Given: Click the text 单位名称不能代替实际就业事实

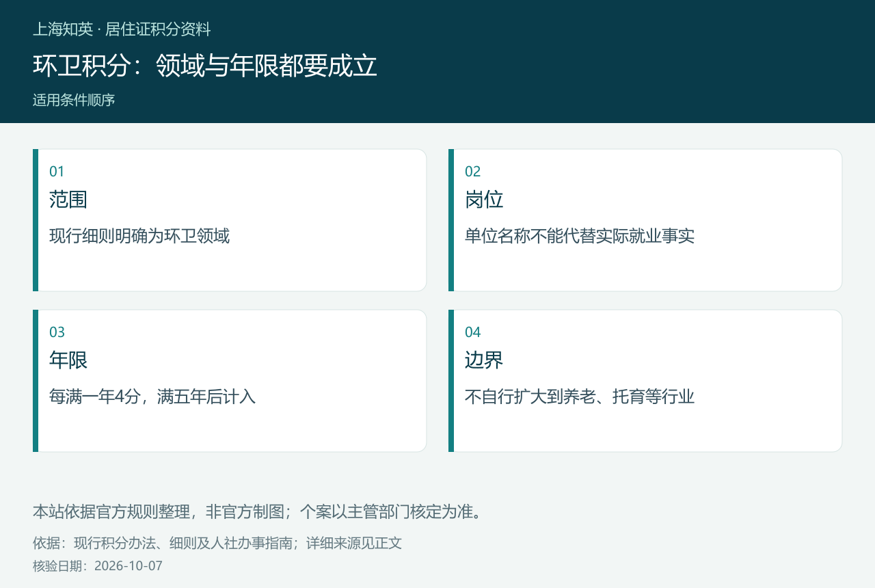Looking at the screenshot, I should coord(580,236).
